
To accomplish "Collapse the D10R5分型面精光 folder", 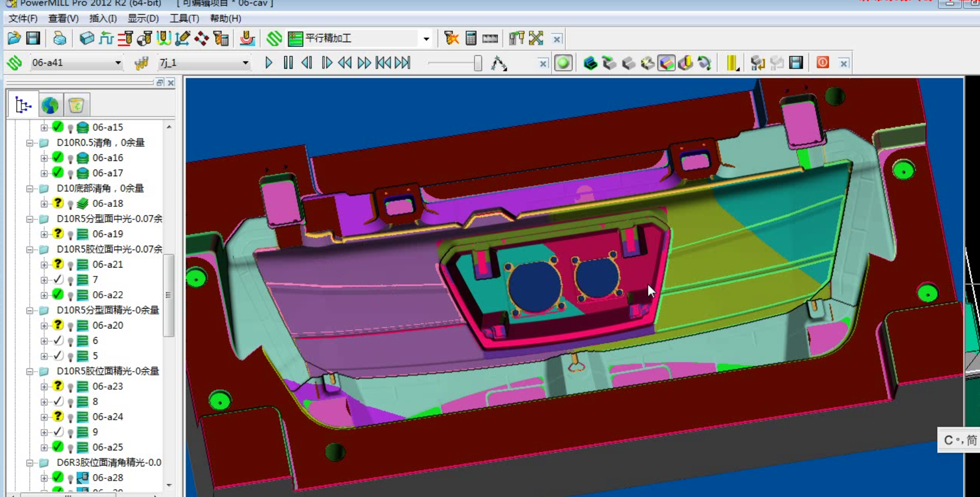I will point(30,310).
